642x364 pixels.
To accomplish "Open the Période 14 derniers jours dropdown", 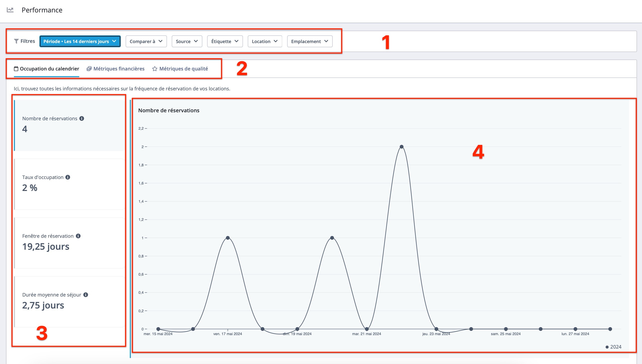I will pyautogui.click(x=80, y=41).
